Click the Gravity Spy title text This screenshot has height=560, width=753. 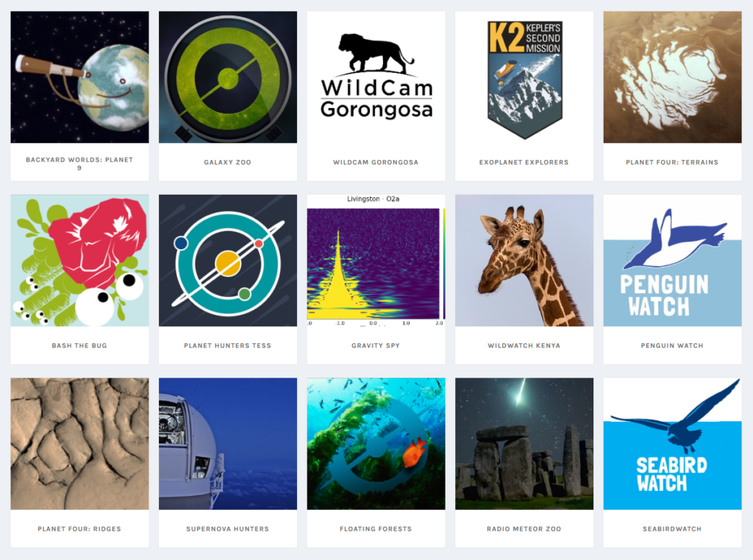[x=376, y=345]
